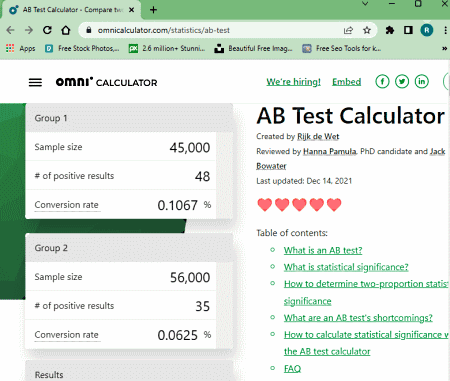Close the AB Test Calculator tab
Image resolution: width=450 pixels, height=381 pixels.
pyautogui.click(x=132, y=10)
